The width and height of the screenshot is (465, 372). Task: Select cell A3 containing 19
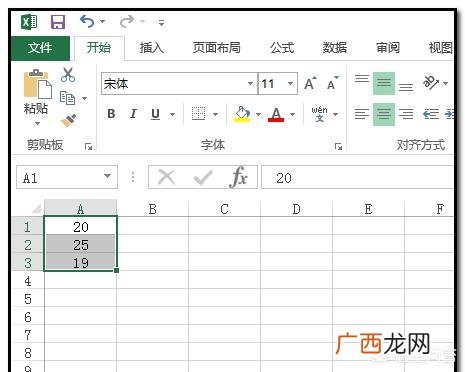(80, 263)
